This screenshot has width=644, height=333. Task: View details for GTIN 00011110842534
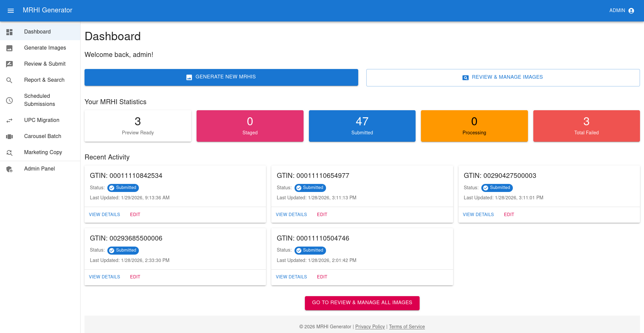pyautogui.click(x=104, y=214)
